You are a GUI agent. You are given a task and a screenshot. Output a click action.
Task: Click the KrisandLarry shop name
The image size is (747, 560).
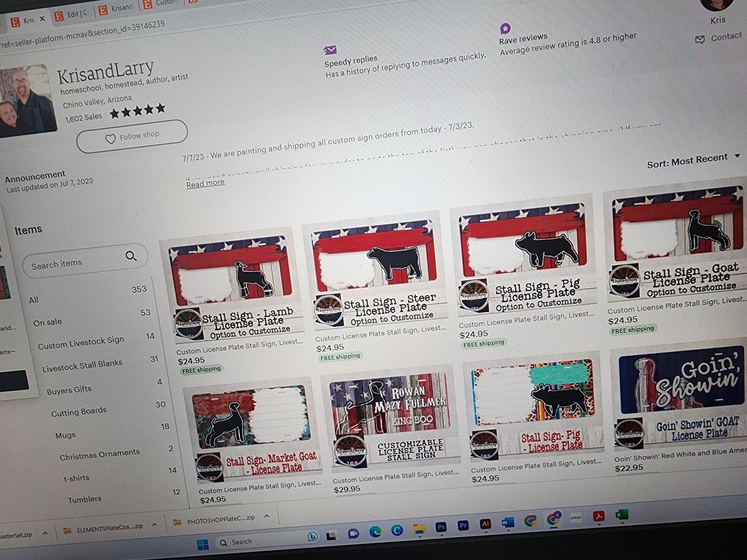tap(105, 72)
